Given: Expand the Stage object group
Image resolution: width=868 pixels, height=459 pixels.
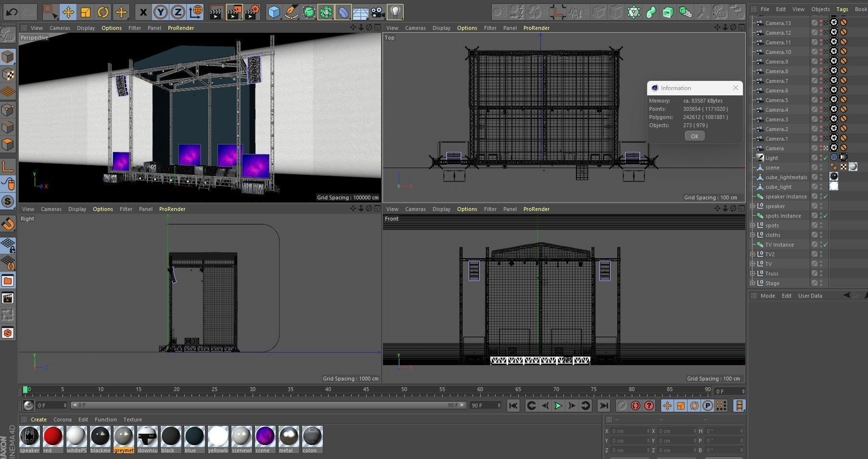Looking at the screenshot, I should pos(753,283).
